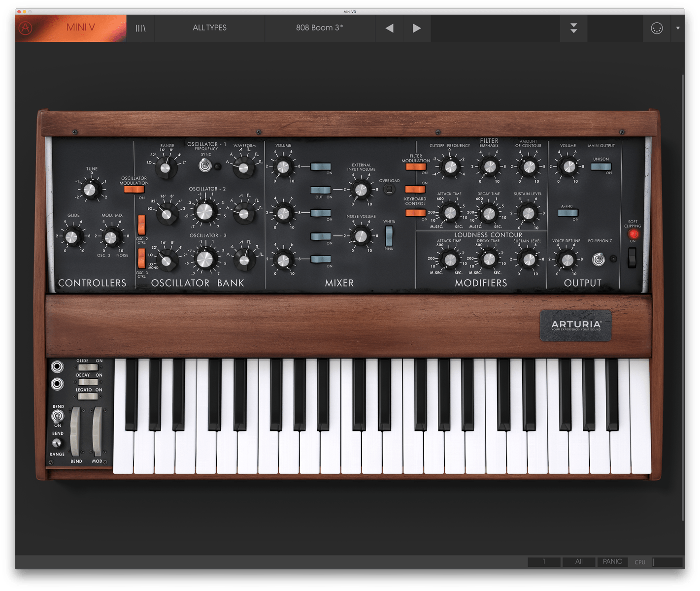Toggle the Unison switch

click(x=601, y=166)
